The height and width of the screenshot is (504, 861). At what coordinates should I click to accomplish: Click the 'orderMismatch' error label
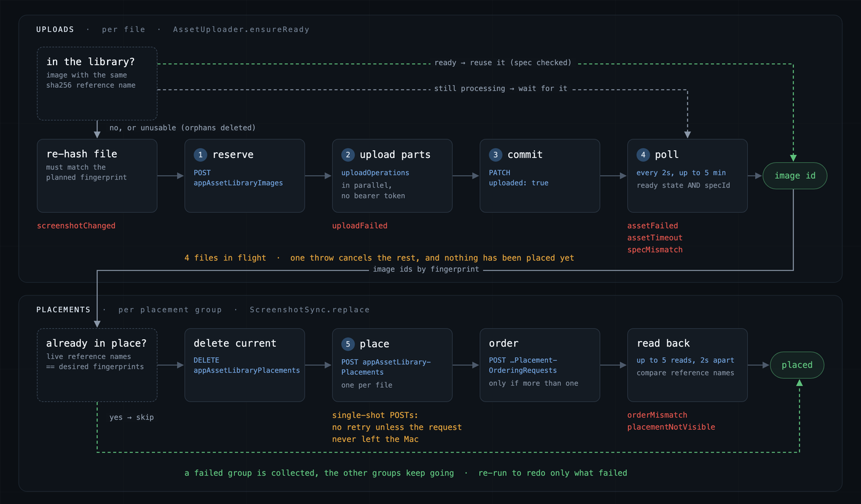(x=657, y=415)
